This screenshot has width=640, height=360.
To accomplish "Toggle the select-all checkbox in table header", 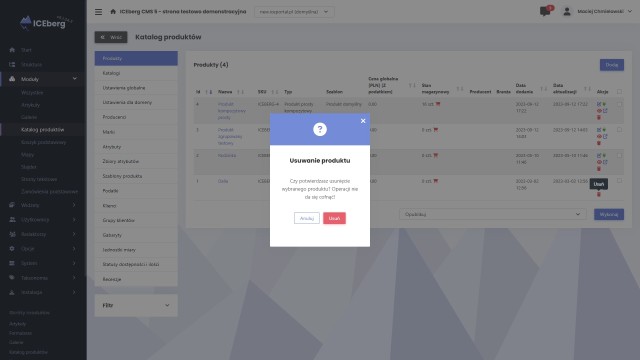I will click(x=619, y=92).
